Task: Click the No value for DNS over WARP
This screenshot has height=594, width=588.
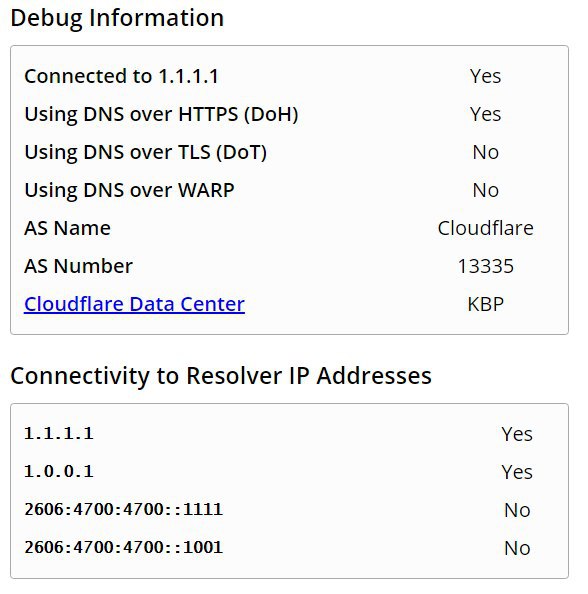Action: point(485,190)
